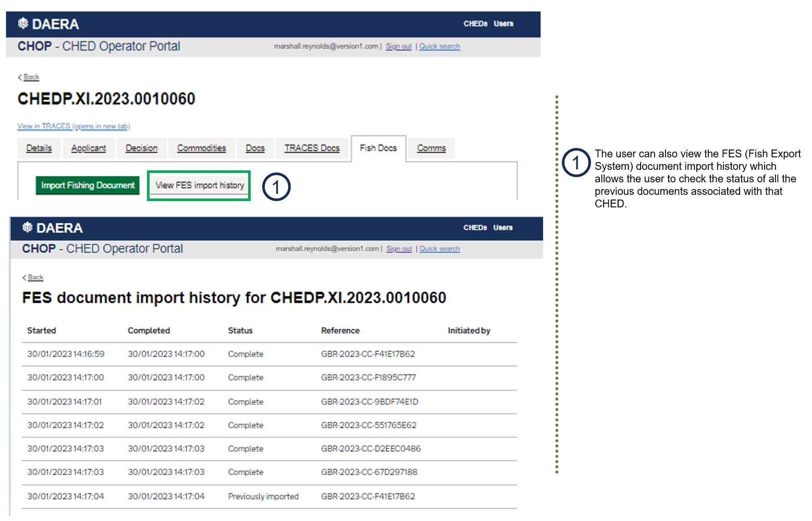The image size is (812, 521).
Task: Select the started time 30/01/2023 14:16:59
Action: coord(66,354)
